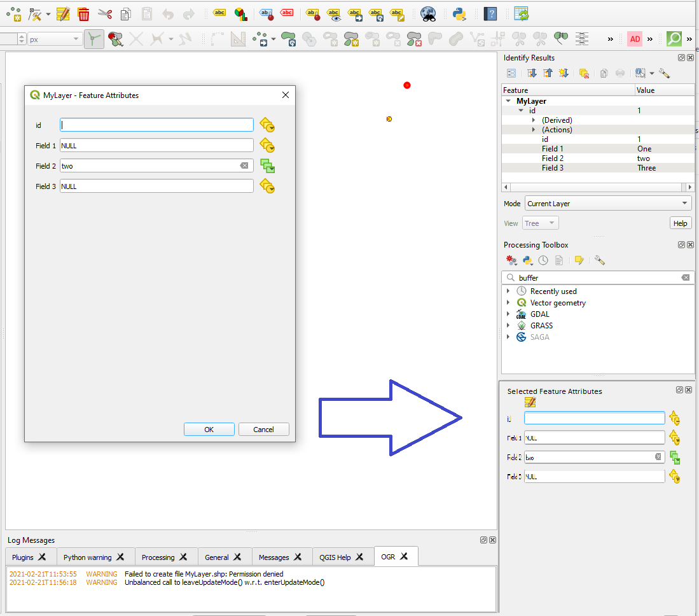Switch to the Python warning log tab
The height and width of the screenshot is (616, 699).
[88, 556]
